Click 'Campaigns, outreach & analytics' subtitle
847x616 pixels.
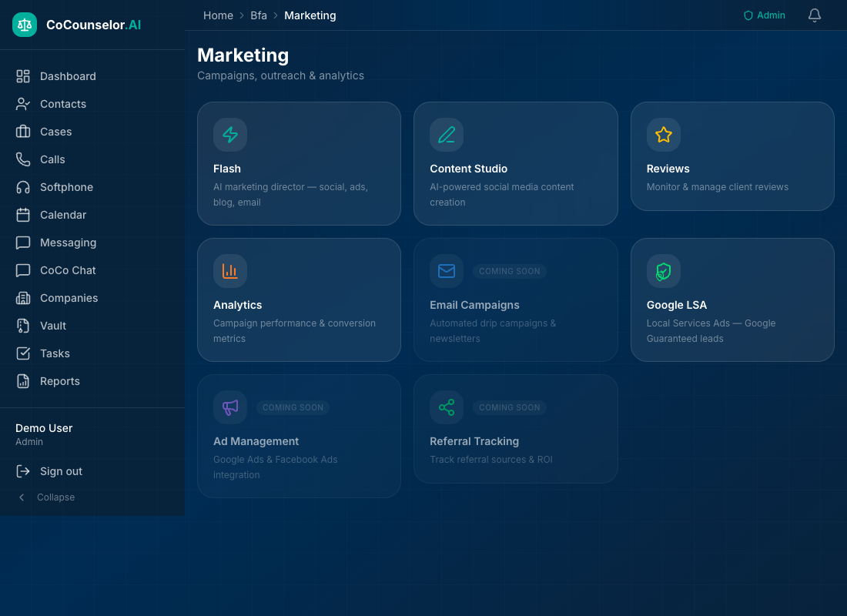point(280,75)
